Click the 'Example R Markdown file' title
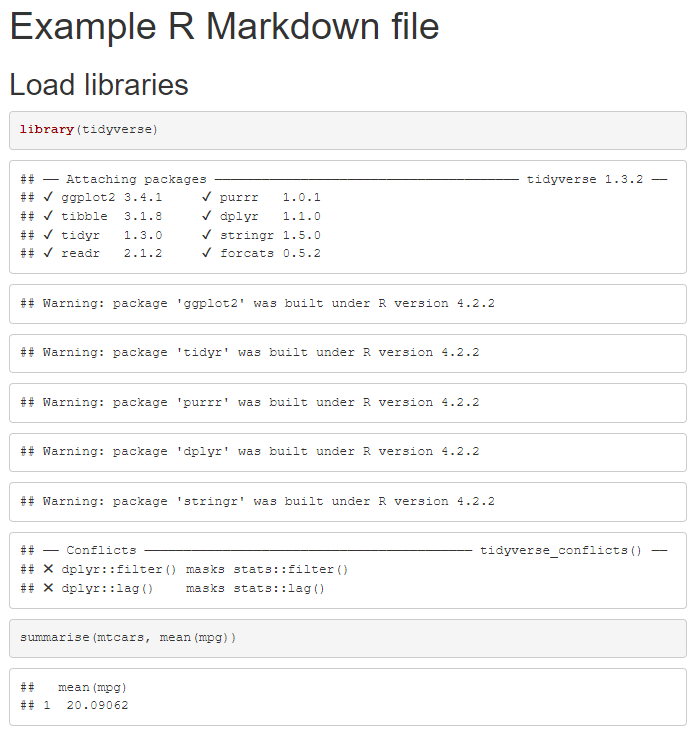 pos(224,27)
